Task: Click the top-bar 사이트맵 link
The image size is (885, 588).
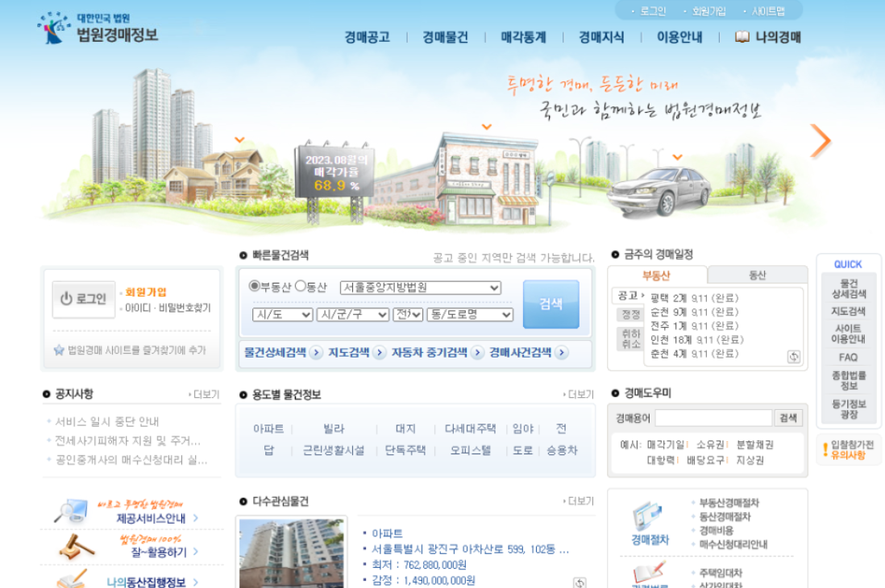Action: click(x=768, y=11)
